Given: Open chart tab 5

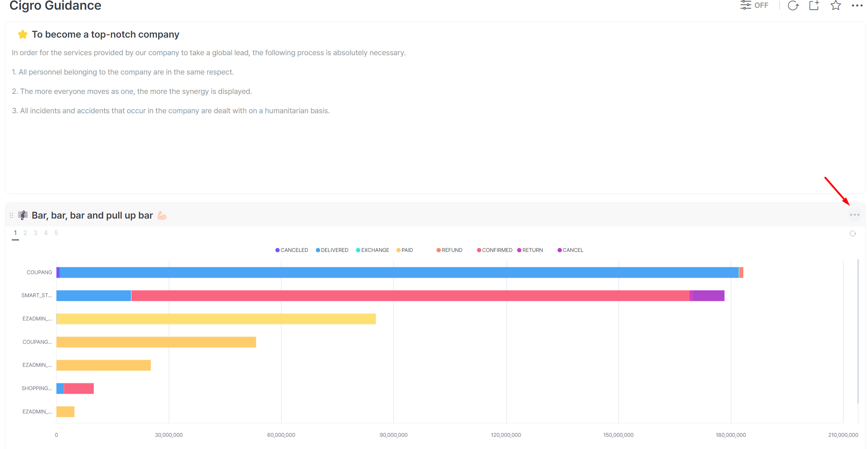Looking at the screenshot, I should point(56,233).
